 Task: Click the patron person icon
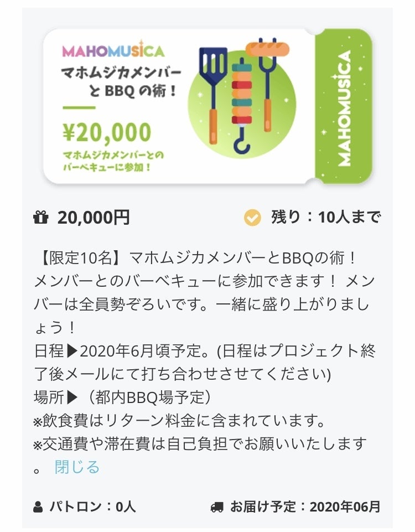38,506
